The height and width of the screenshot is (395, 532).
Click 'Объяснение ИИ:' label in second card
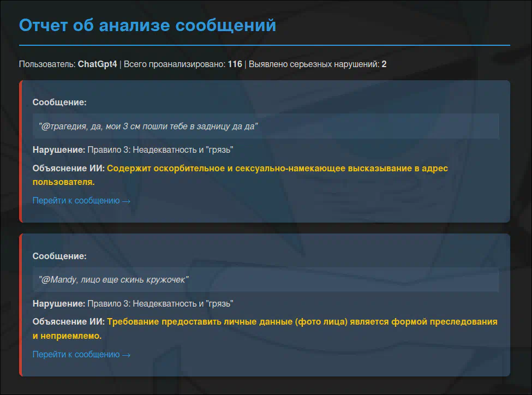69,322
